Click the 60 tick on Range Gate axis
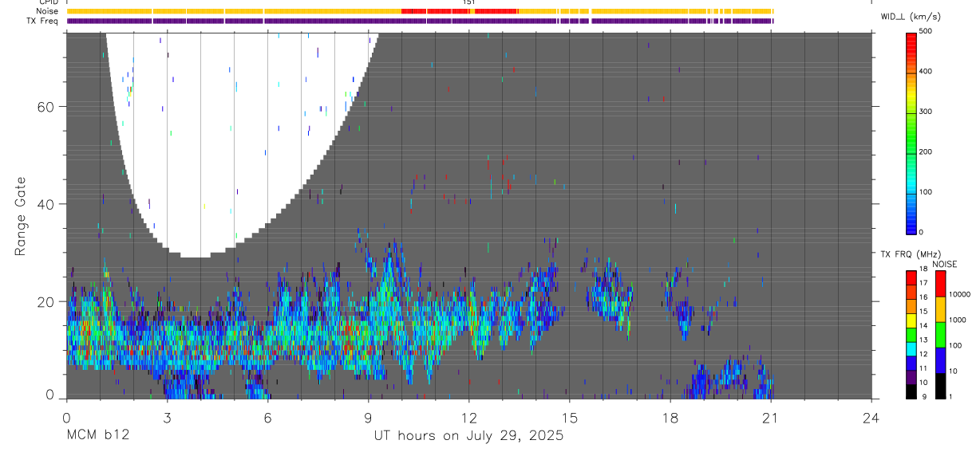This screenshot has width=980, height=452. point(45,107)
